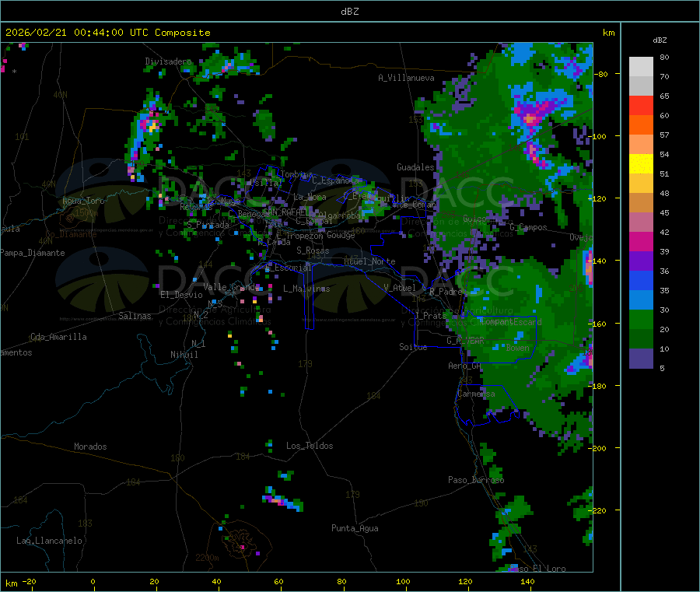Screen dimensions: 700x592
Task: Click the -140 tick on the vertical axis
Action: [599, 261]
